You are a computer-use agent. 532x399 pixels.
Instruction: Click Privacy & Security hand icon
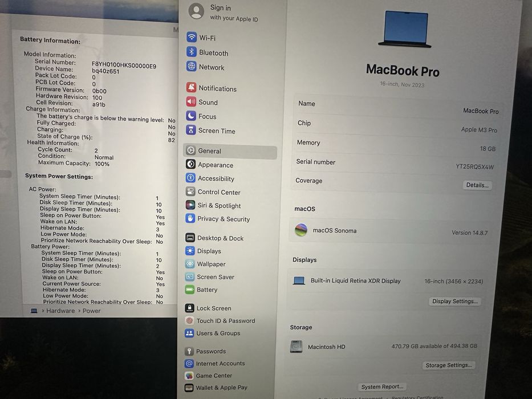click(190, 218)
